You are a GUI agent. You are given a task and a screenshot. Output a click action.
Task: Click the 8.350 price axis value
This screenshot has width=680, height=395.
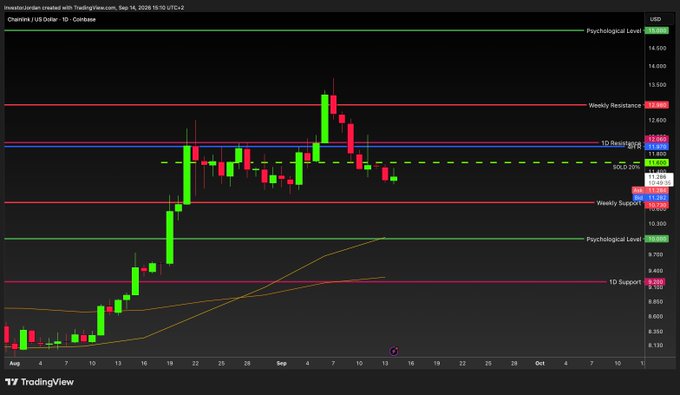(x=655, y=331)
